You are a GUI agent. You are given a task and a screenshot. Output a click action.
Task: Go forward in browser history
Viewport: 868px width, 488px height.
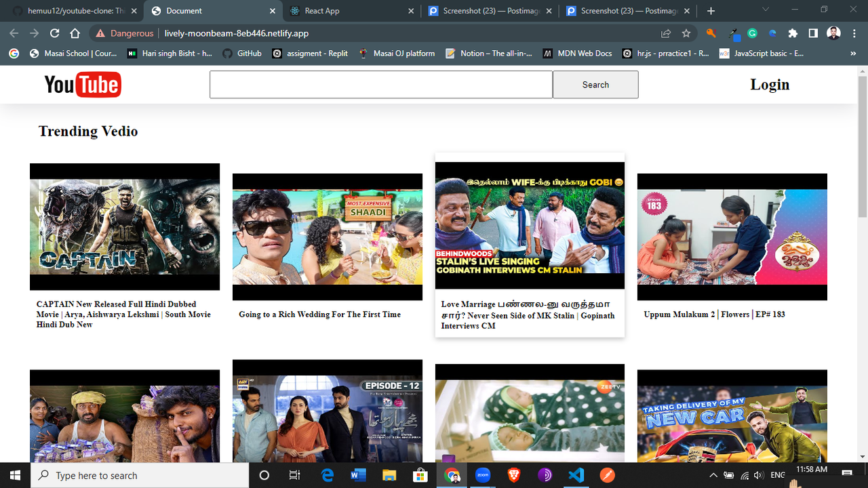[34, 33]
